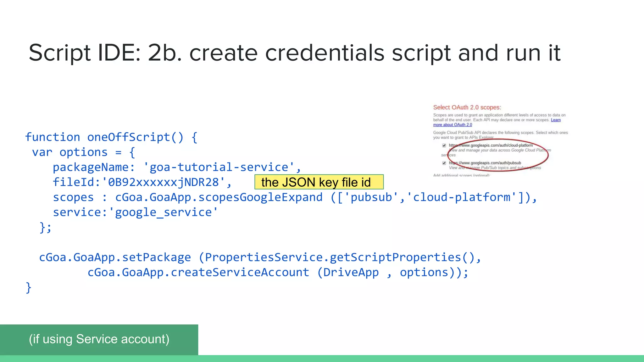
Task: Click the createServiceAccount code line
Action: click(x=278, y=272)
